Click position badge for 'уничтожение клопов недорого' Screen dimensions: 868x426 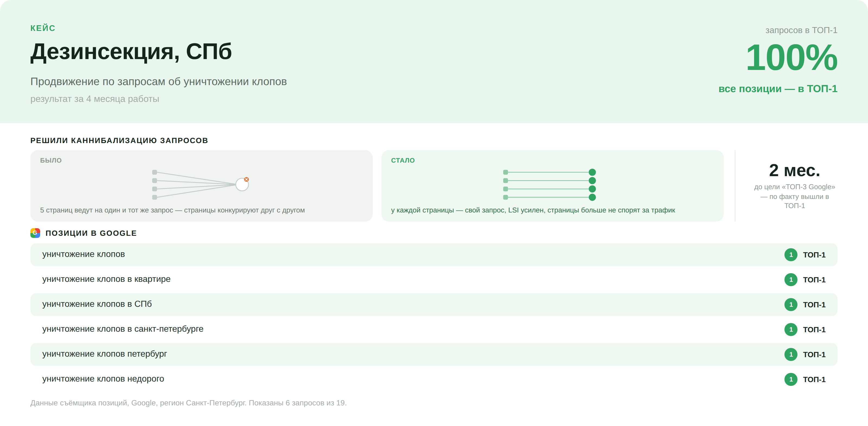(791, 380)
